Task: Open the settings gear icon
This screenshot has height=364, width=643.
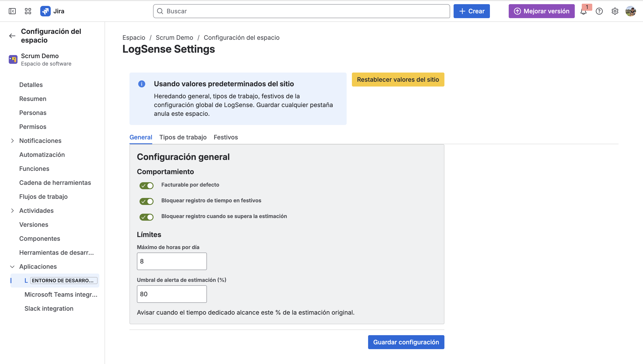Action: [x=615, y=11]
